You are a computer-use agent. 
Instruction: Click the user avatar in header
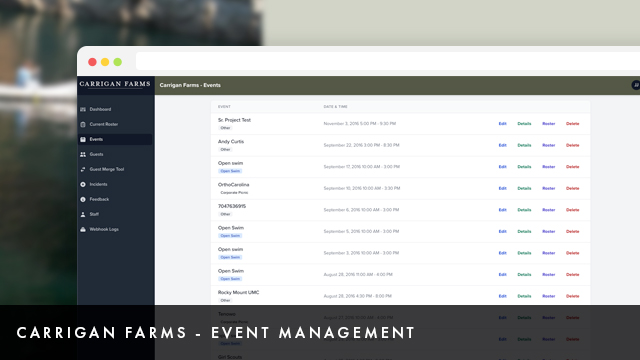[636, 85]
